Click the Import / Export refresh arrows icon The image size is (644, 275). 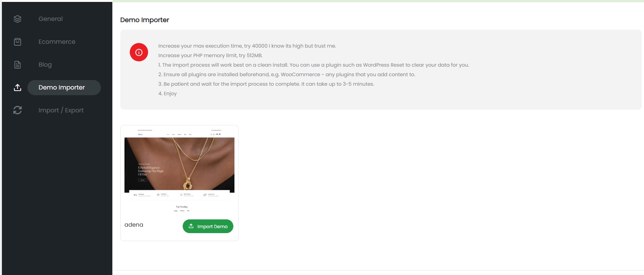tap(18, 110)
